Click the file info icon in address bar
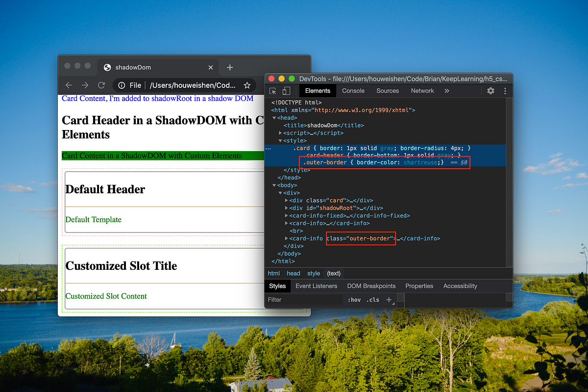This screenshot has width=588, height=392. (121, 85)
